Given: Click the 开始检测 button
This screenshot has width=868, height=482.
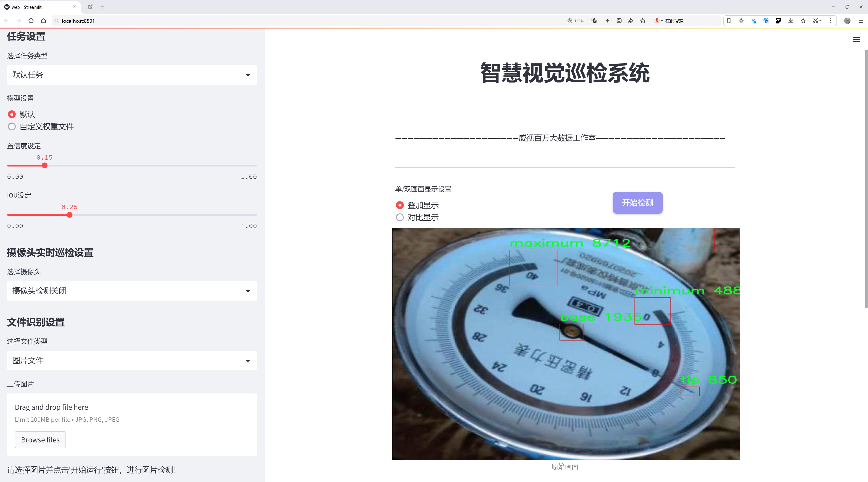Looking at the screenshot, I should tap(637, 203).
